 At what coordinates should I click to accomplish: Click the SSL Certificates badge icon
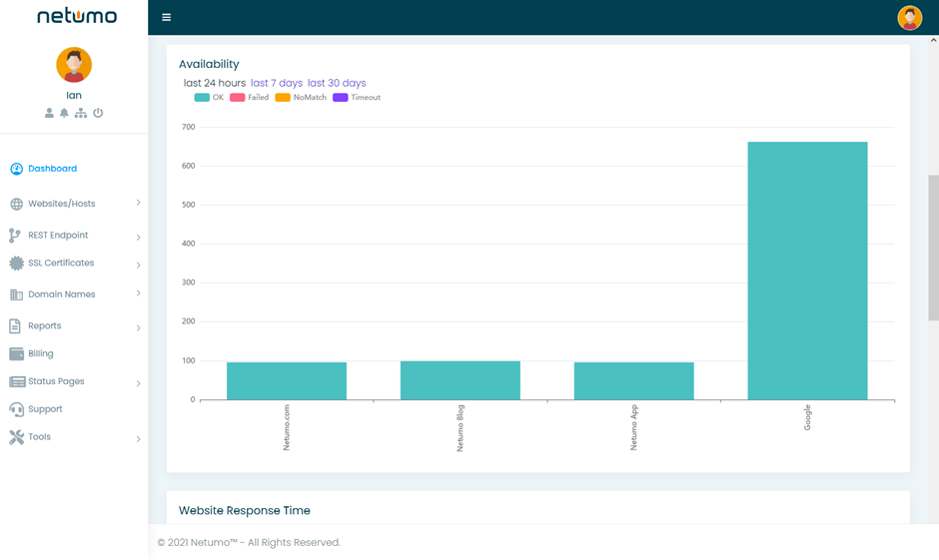17,264
